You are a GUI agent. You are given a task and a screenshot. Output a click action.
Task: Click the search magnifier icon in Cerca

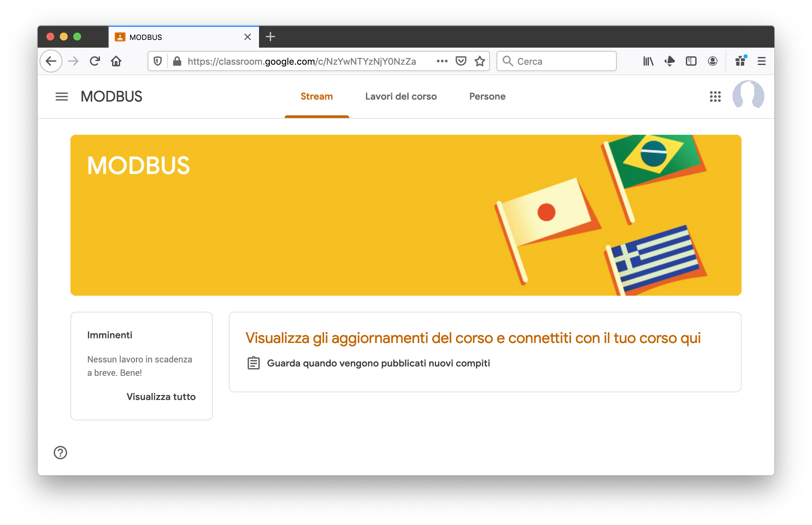[x=508, y=61]
